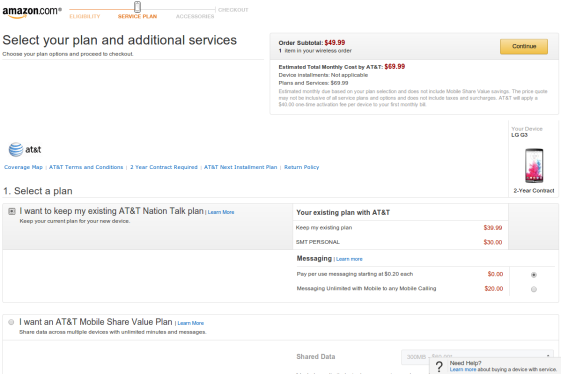Click Learn more next to Messaging
The height and width of the screenshot is (374, 561).
(349, 259)
